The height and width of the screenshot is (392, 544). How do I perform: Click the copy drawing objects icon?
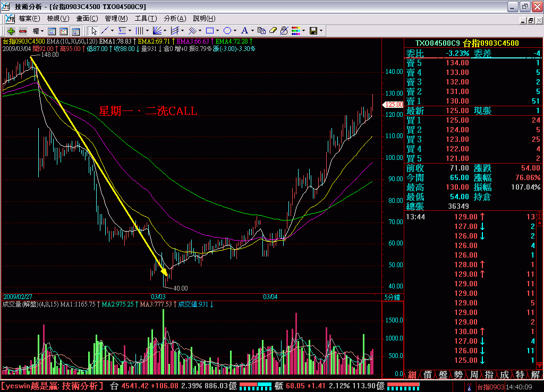(x=261, y=31)
